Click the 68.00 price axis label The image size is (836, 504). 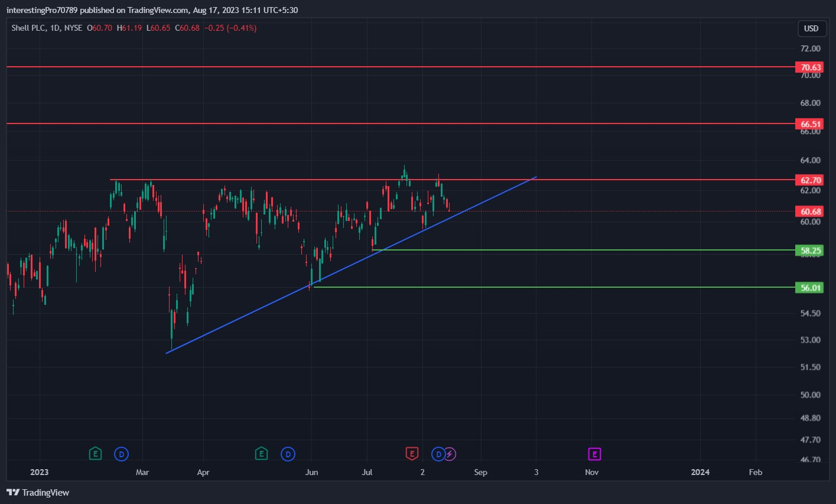pos(811,103)
